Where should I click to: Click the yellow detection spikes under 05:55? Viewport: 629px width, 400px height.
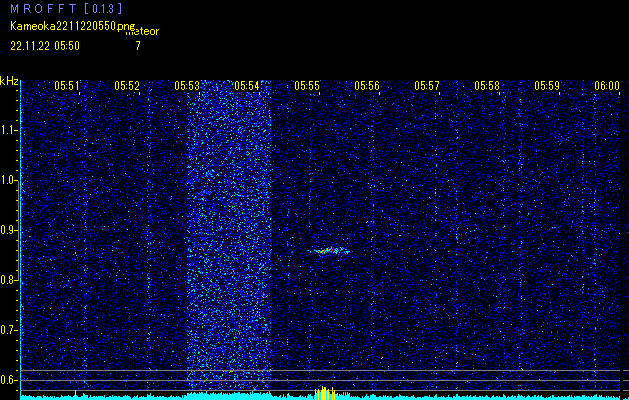(x=325, y=393)
